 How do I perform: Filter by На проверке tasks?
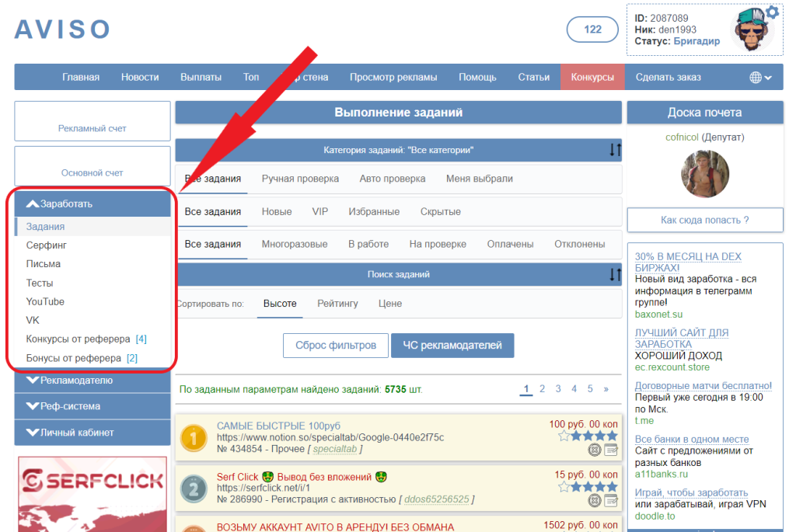(x=438, y=244)
